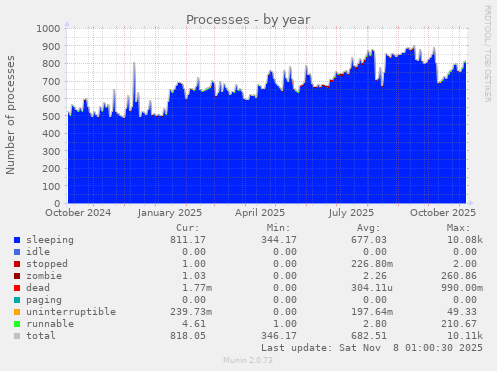Click the 'Number of processes' axis label

(x=10, y=115)
